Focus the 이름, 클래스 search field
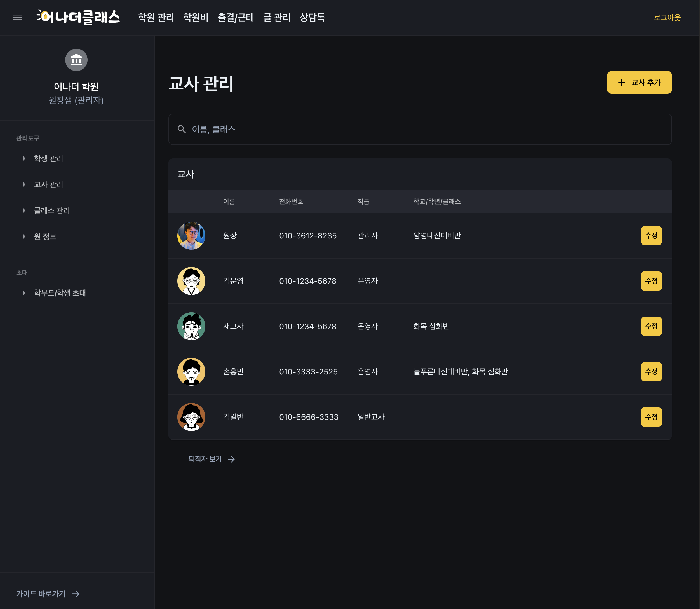Screen dimensions: 700x609 click(x=420, y=130)
